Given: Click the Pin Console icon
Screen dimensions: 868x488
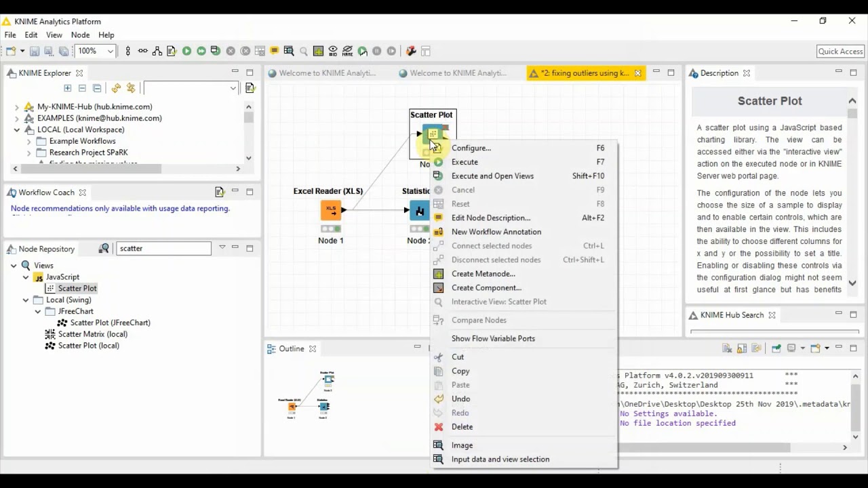Looking at the screenshot, I should 776,348.
